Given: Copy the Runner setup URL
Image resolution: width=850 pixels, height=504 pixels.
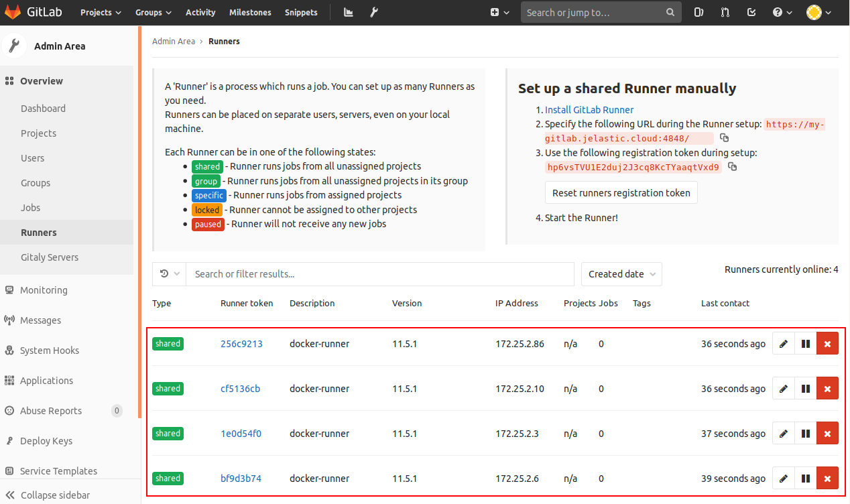Looking at the screenshot, I should coord(724,138).
